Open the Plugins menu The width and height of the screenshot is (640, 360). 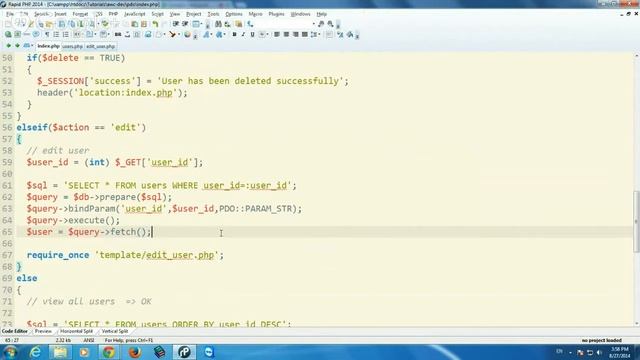(x=276, y=14)
